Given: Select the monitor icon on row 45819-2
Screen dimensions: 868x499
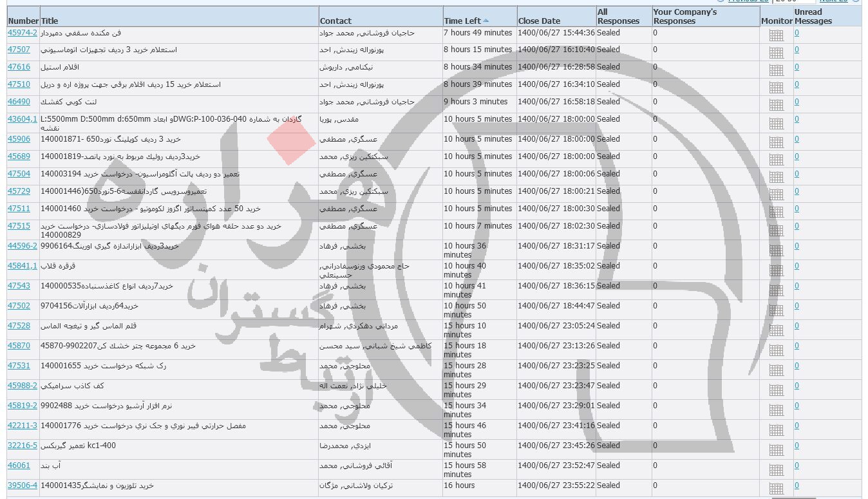Looking at the screenshot, I should click(776, 410).
